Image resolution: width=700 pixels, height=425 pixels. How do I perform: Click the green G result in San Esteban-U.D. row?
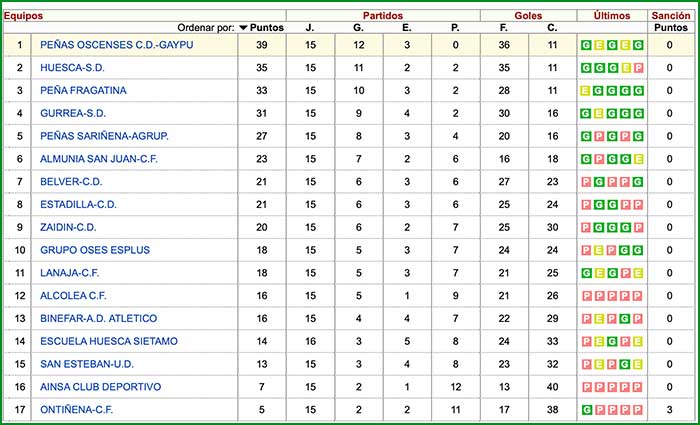[x=625, y=364]
